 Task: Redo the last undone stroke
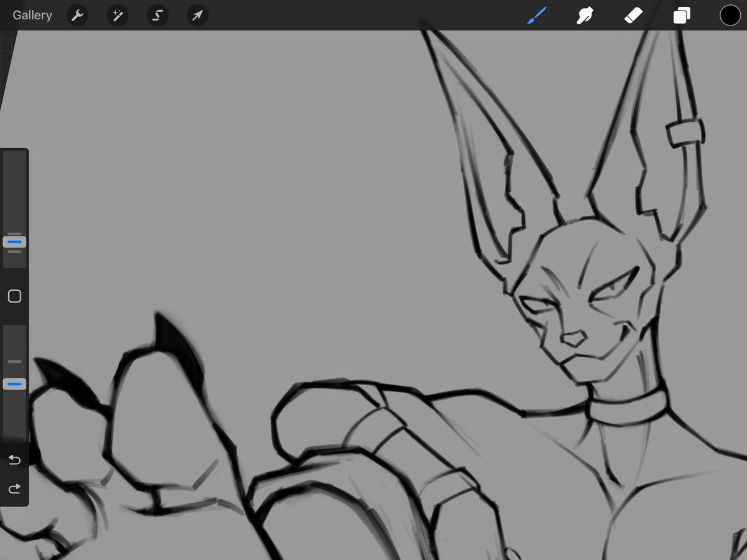(x=14, y=489)
